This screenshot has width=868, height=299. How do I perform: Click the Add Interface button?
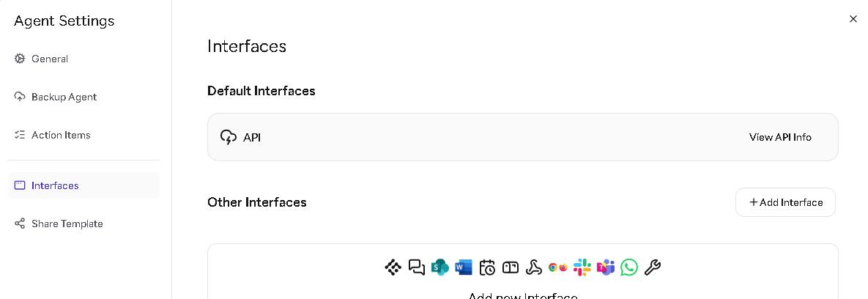(x=785, y=202)
